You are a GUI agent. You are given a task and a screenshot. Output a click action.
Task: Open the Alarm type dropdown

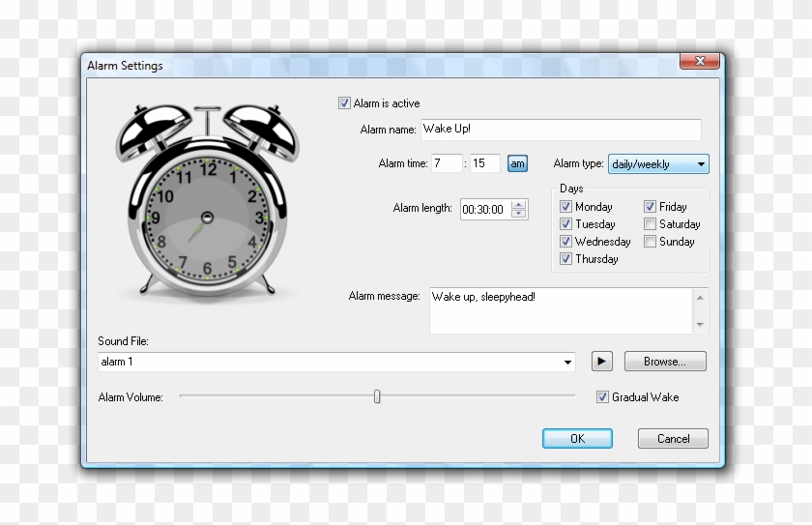pos(658,164)
